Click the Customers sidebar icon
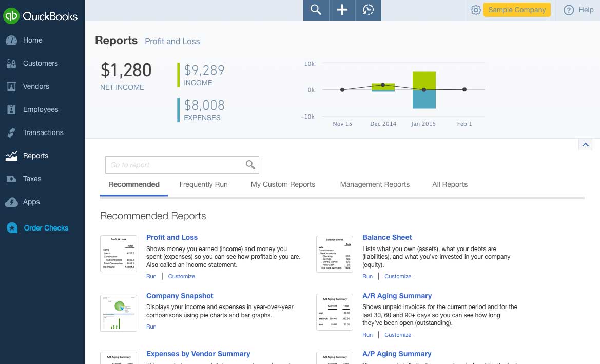 click(x=11, y=64)
